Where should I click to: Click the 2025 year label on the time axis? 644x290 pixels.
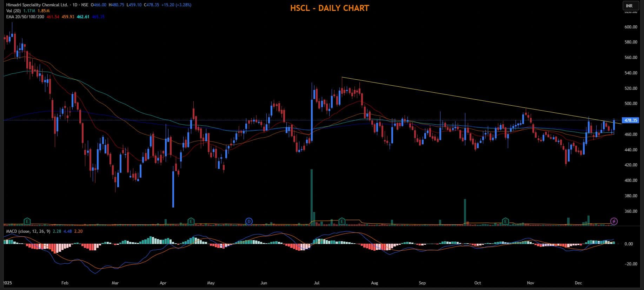click(x=7, y=283)
